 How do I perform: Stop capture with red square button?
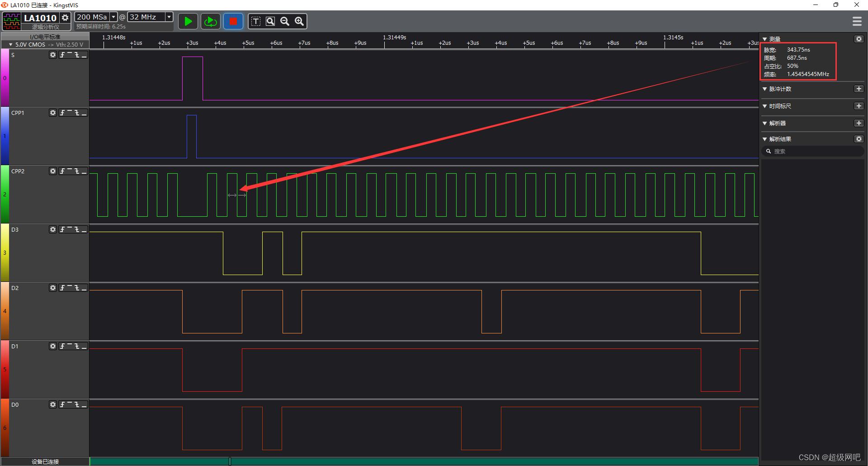pyautogui.click(x=233, y=21)
